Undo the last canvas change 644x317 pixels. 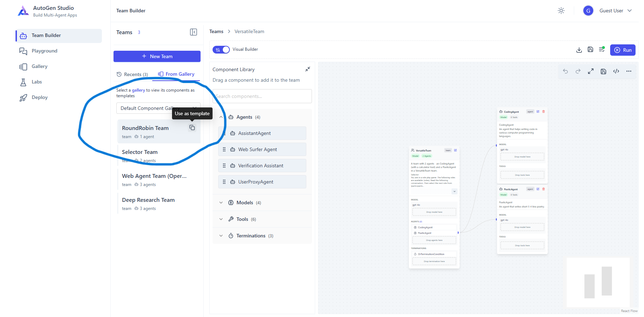coord(565,71)
